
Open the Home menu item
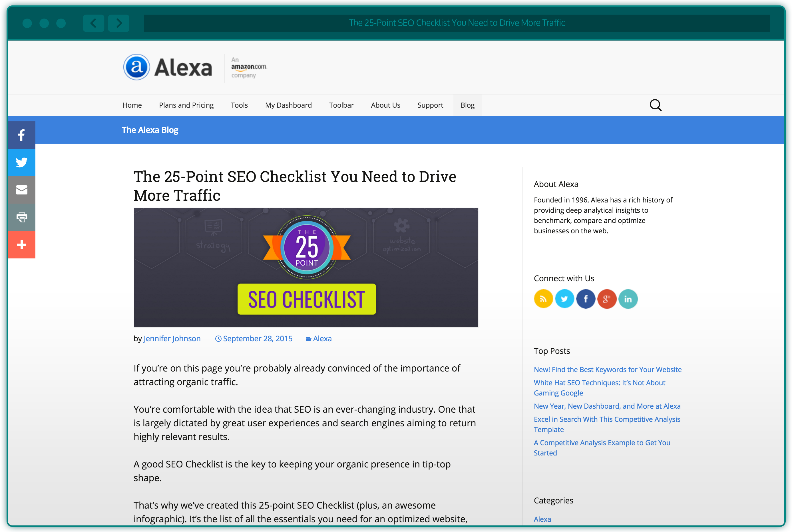tap(132, 105)
